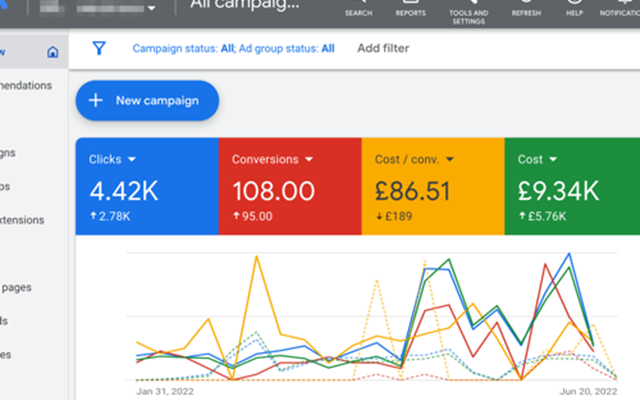640x400 pixels.
Task: Open Extensions in the sidebar
Action: pos(22,220)
